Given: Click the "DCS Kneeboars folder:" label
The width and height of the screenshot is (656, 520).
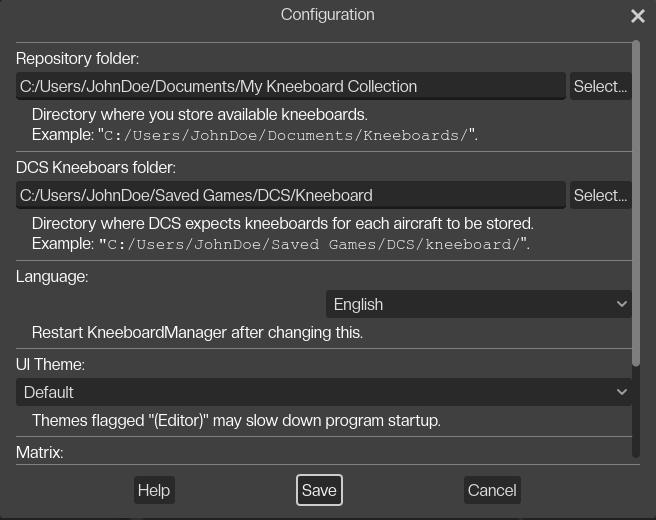Looking at the screenshot, I should [x=96, y=168].
